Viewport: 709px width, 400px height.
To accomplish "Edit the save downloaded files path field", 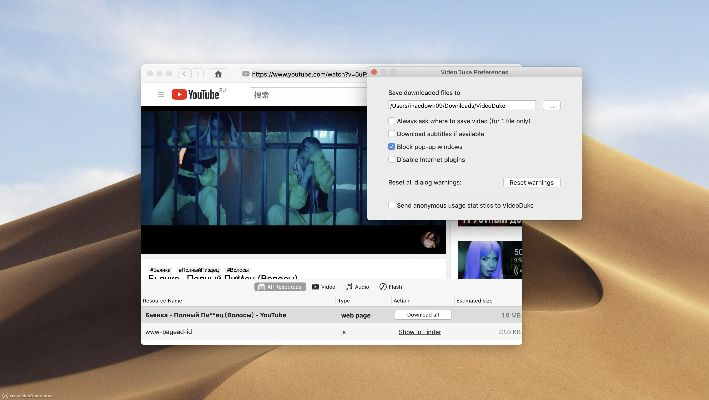I will tap(462, 105).
